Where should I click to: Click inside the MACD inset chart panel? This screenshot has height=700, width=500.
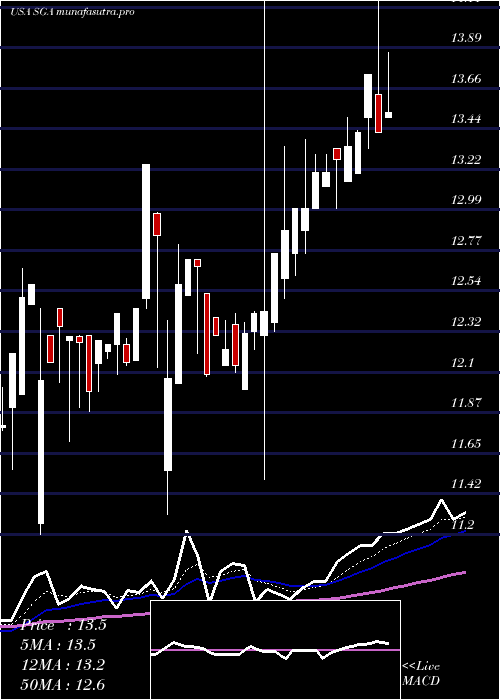tap(275, 650)
